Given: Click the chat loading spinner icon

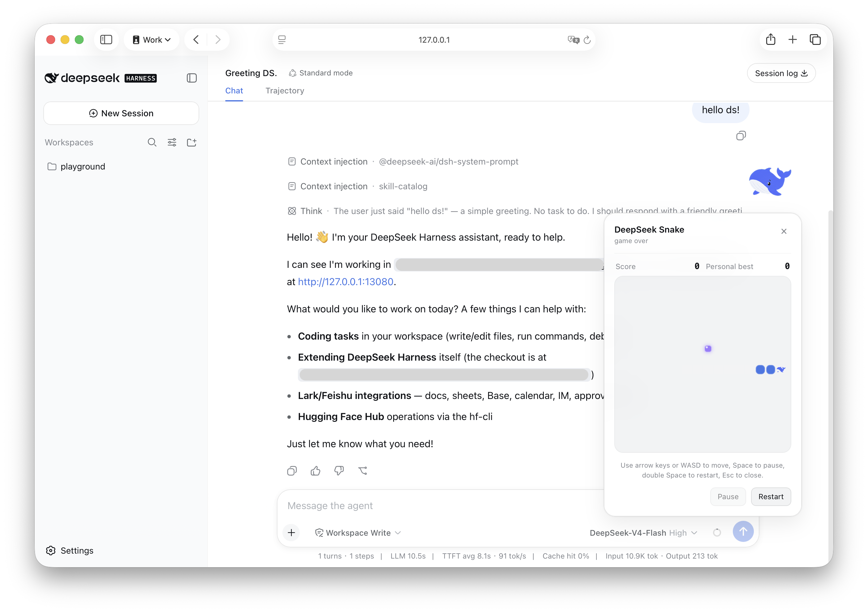Looking at the screenshot, I should [717, 533].
